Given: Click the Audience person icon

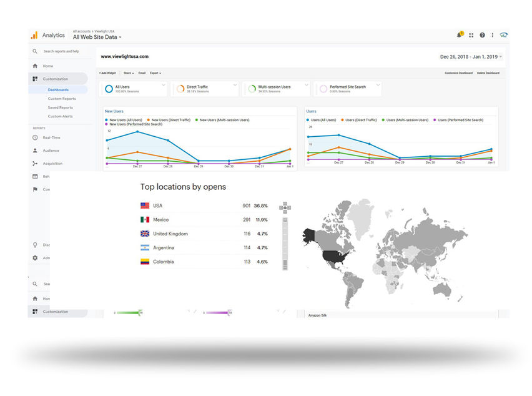Looking at the screenshot, I should [x=35, y=151].
